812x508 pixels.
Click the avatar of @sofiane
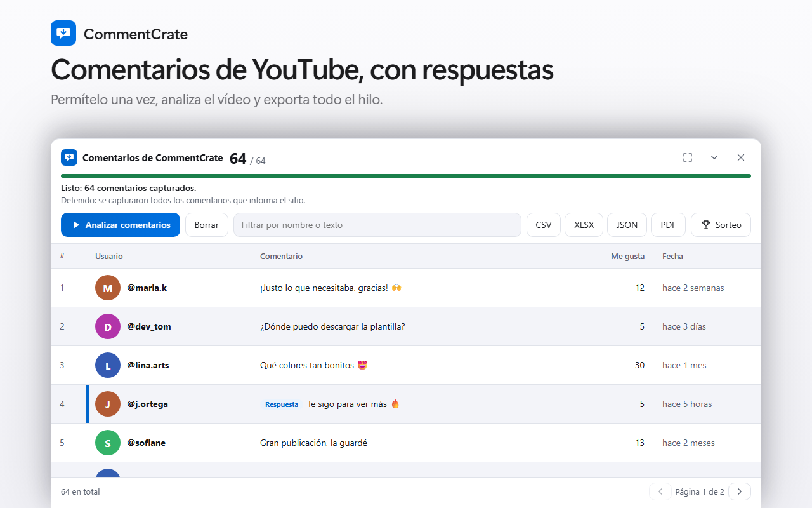tap(108, 443)
